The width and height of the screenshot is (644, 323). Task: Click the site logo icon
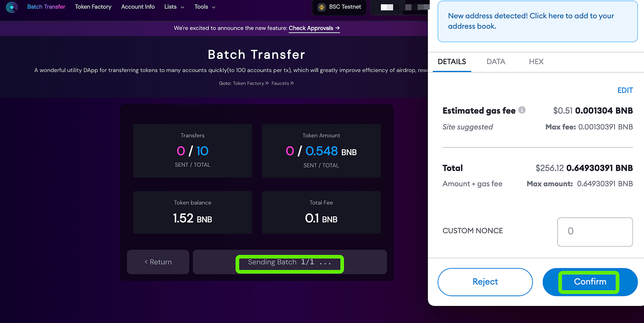coord(11,7)
